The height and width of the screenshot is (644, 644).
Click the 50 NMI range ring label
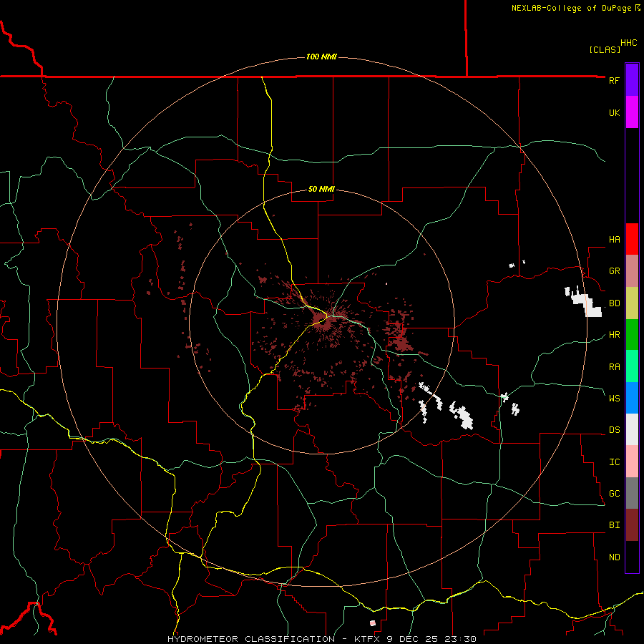coord(321,189)
